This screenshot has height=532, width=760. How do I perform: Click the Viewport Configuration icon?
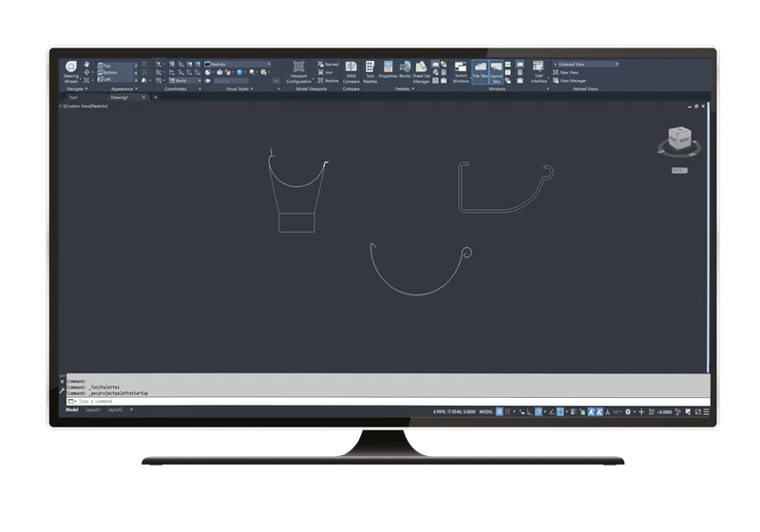[x=299, y=69]
